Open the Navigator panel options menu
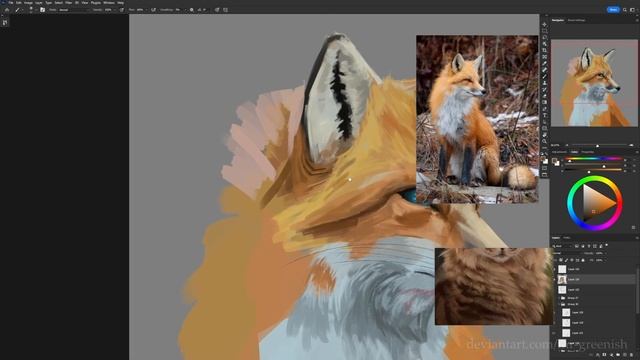The height and width of the screenshot is (360, 640). point(637,20)
